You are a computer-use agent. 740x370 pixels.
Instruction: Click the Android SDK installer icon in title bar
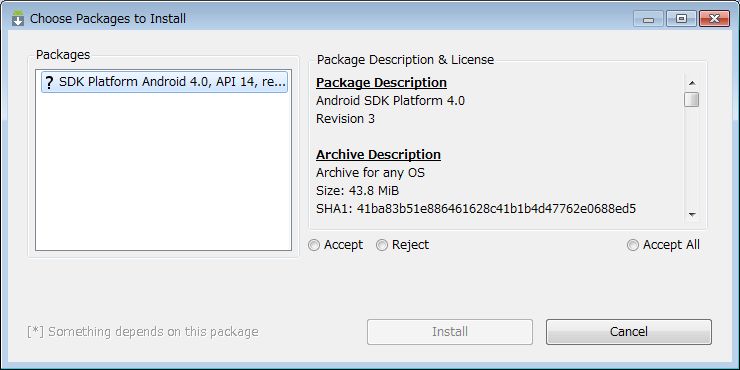click(18, 18)
